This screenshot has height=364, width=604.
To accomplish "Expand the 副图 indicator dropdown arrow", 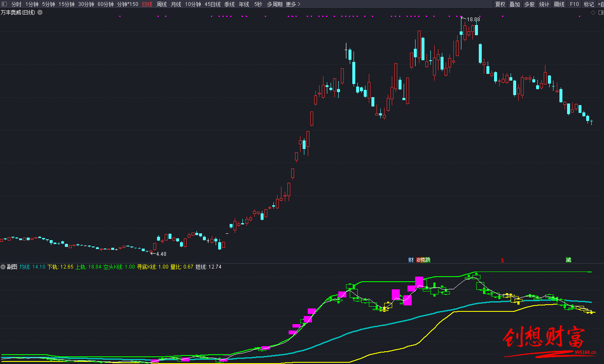I will [3, 267].
